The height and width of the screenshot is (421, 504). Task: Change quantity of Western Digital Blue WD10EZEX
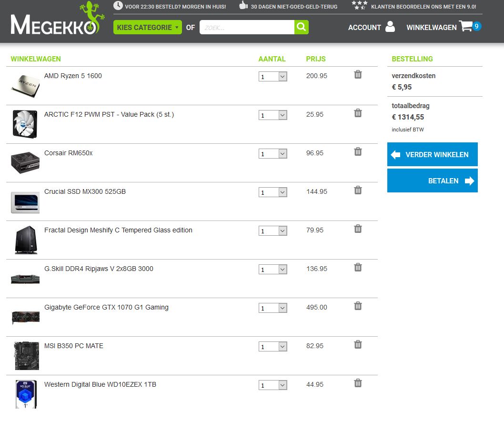(x=272, y=385)
